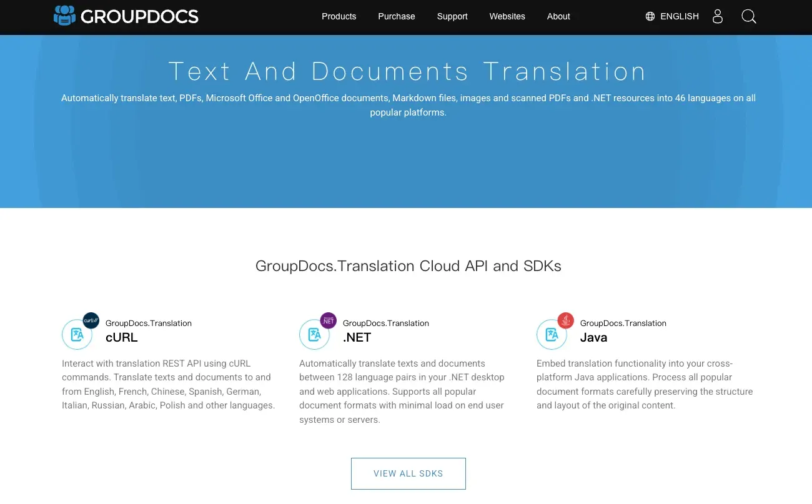Click the cURL translation product icon
Viewport: 812px width, 504px height.
click(x=77, y=335)
